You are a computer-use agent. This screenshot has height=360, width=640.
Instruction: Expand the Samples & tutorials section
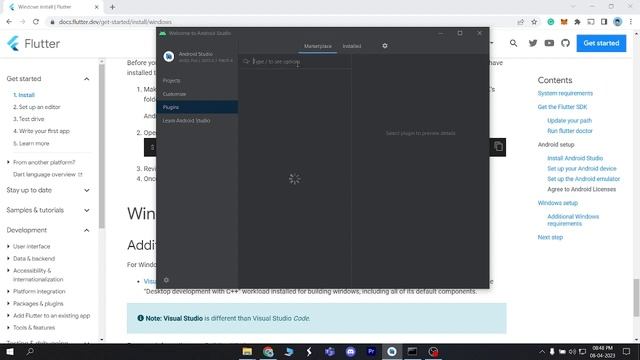pyautogui.click(x=87, y=210)
